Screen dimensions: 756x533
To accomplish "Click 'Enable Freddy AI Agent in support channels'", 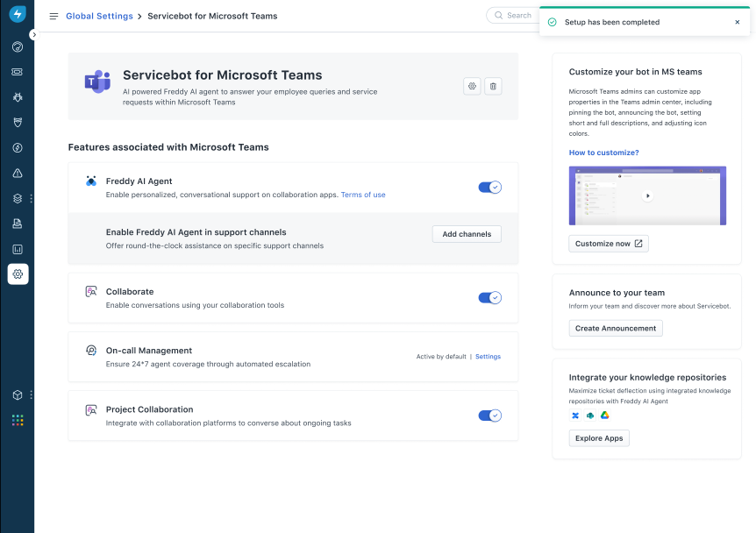I will point(196,232).
